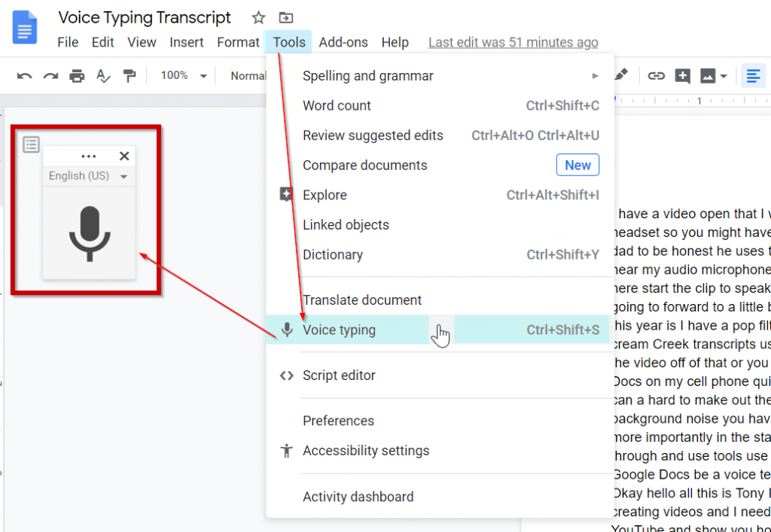Click the Undo arrow in toolbar

[x=24, y=76]
